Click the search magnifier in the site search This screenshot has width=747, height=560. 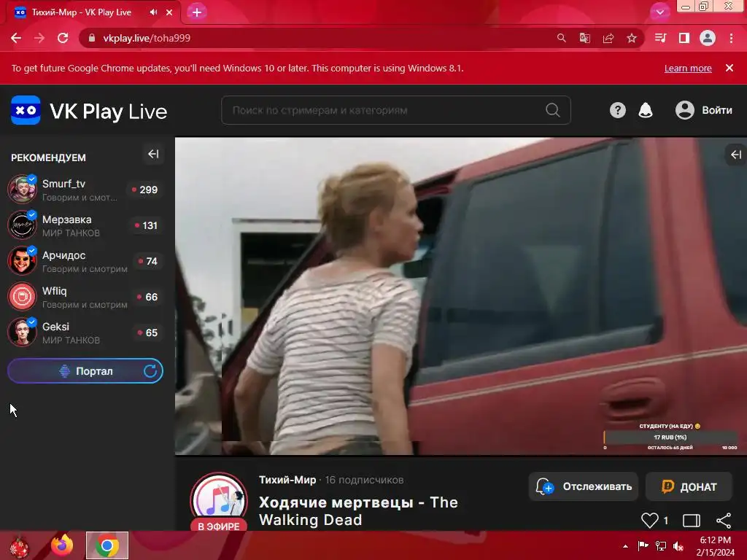click(x=553, y=110)
